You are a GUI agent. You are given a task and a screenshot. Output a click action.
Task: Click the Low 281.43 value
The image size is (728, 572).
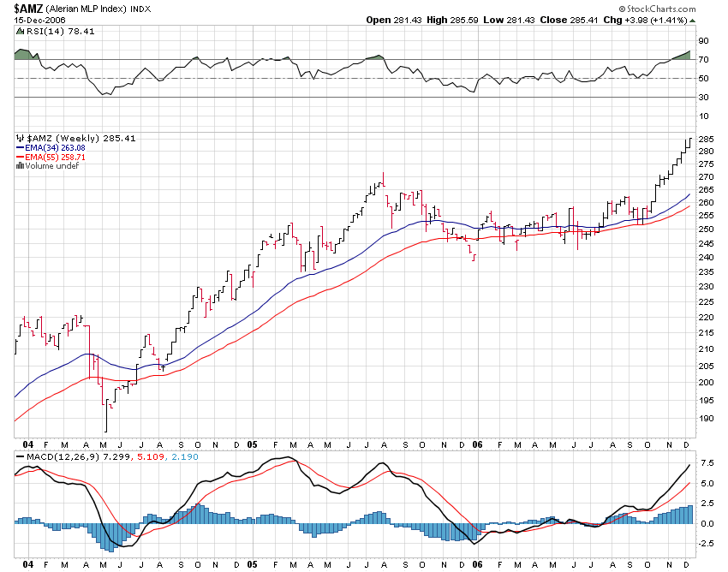[509, 20]
